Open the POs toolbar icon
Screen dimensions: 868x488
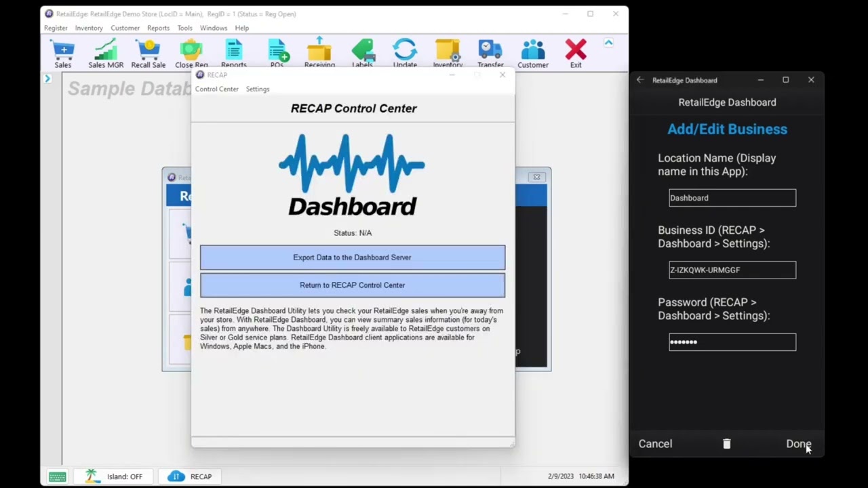coord(277,54)
